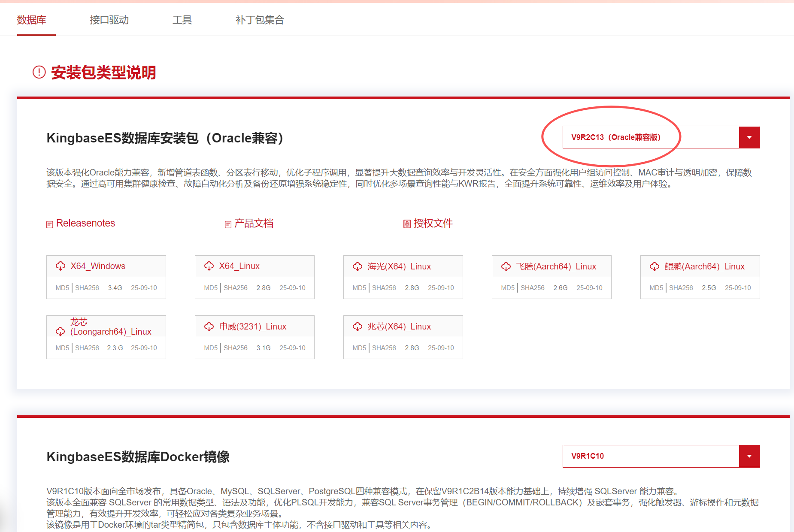Image resolution: width=794 pixels, height=532 pixels.
Task: Click the 产品文档 document icon
Action: [228, 224]
